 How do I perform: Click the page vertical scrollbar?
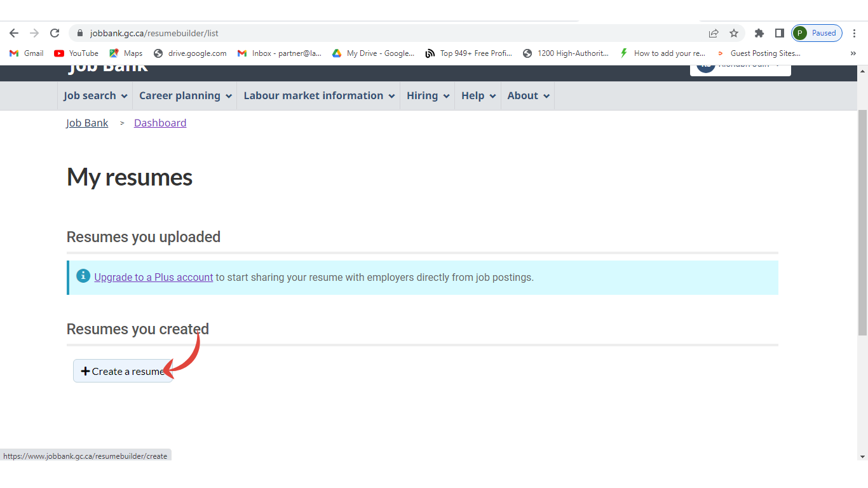tap(862, 222)
